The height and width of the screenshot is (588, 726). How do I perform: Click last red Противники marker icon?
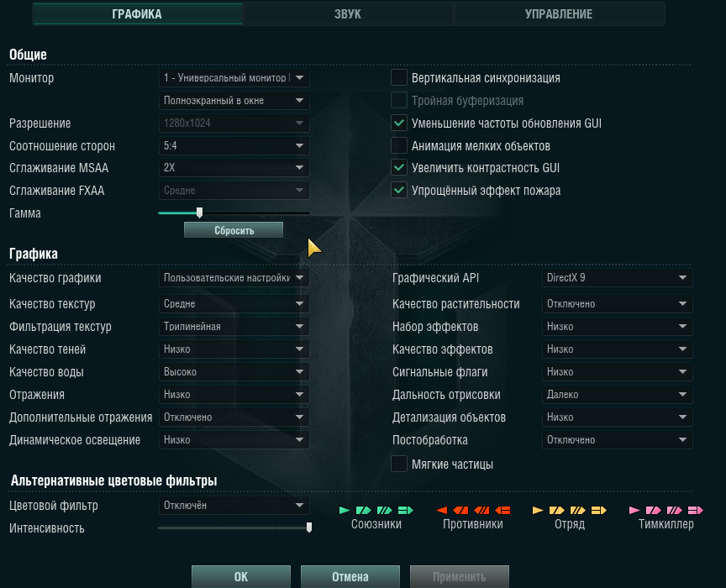(502, 510)
